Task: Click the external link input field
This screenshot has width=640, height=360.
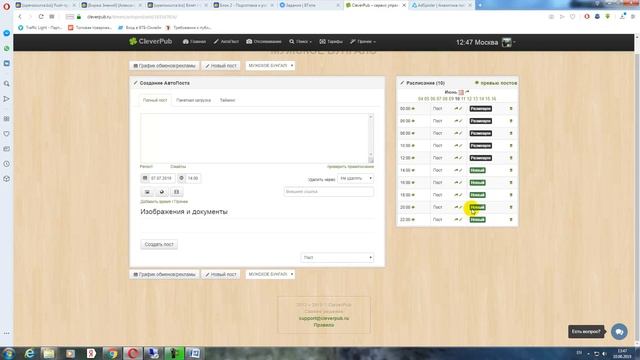Action: [329, 191]
